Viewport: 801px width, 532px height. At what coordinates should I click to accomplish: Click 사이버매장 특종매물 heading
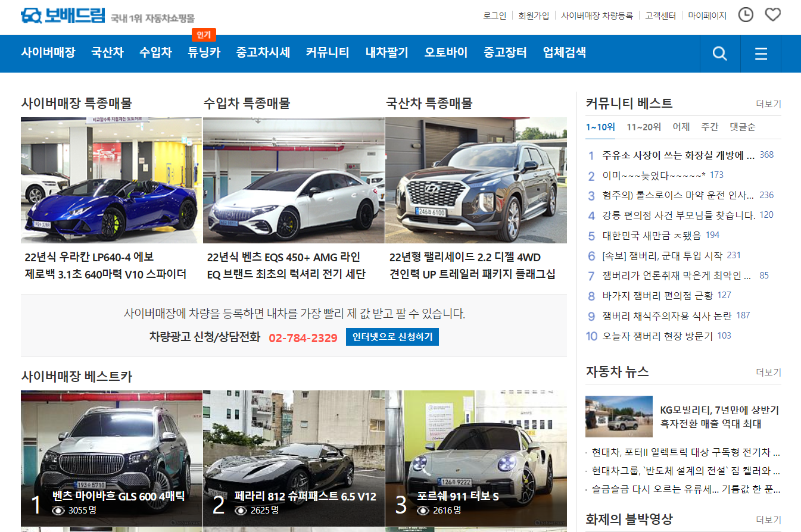click(x=77, y=103)
